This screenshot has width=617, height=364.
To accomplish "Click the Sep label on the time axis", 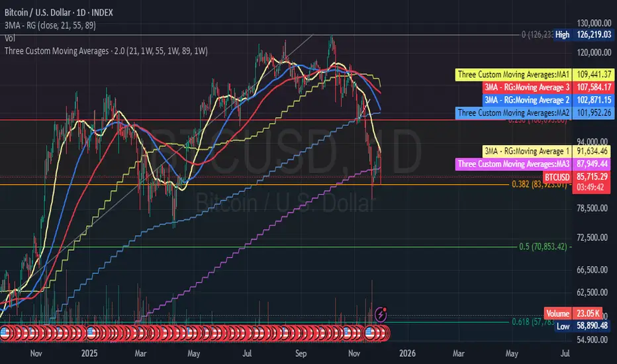I will tap(301, 353).
